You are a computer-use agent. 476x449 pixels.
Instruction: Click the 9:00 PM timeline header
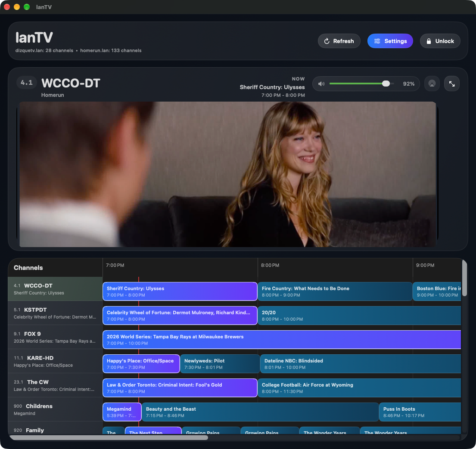pos(425,265)
